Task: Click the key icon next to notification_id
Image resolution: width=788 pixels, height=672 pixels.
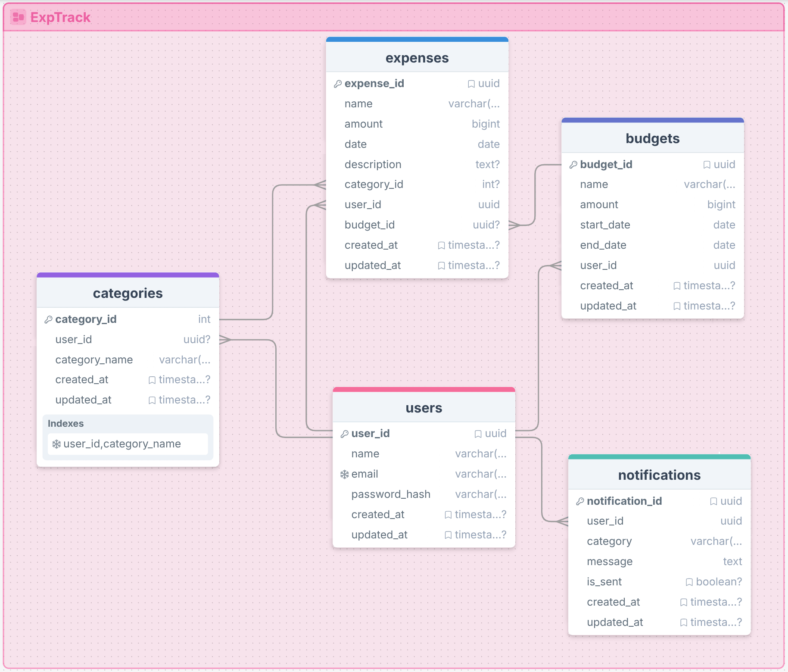Action: point(579,501)
